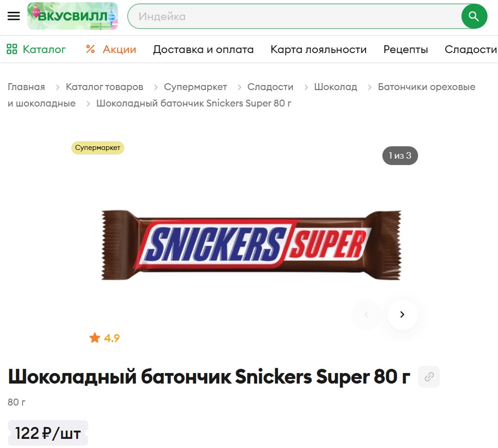
Task: Open the Сладости breadcrumb link
Action: [x=270, y=87]
